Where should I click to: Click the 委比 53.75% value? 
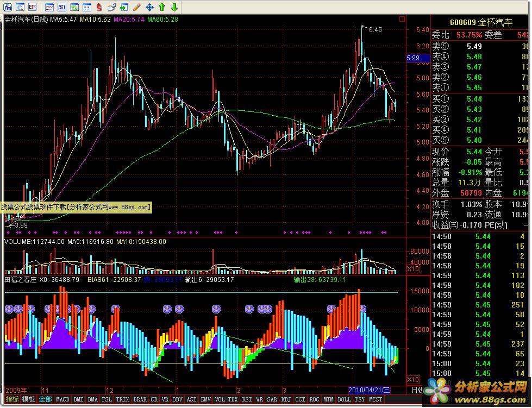pyautogui.click(x=469, y=35)
